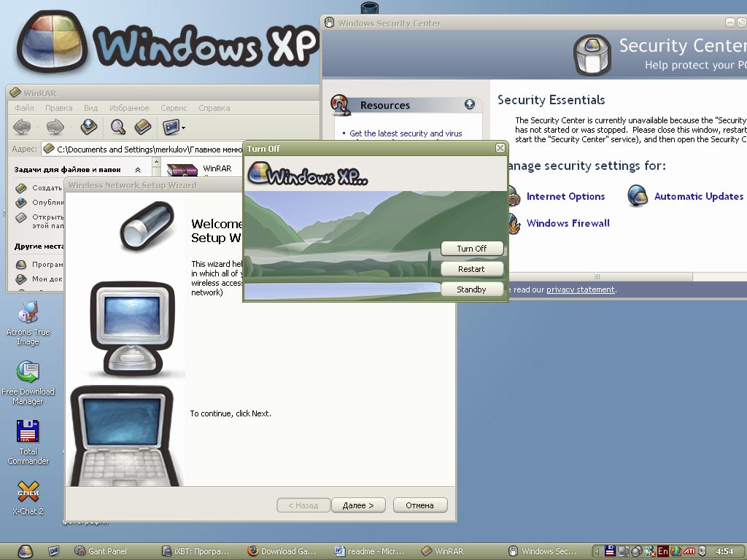This screenshot has width=747, height=560.
Task: Click Отмена in the wireless wizard
Action: click(x=419, y=505)
